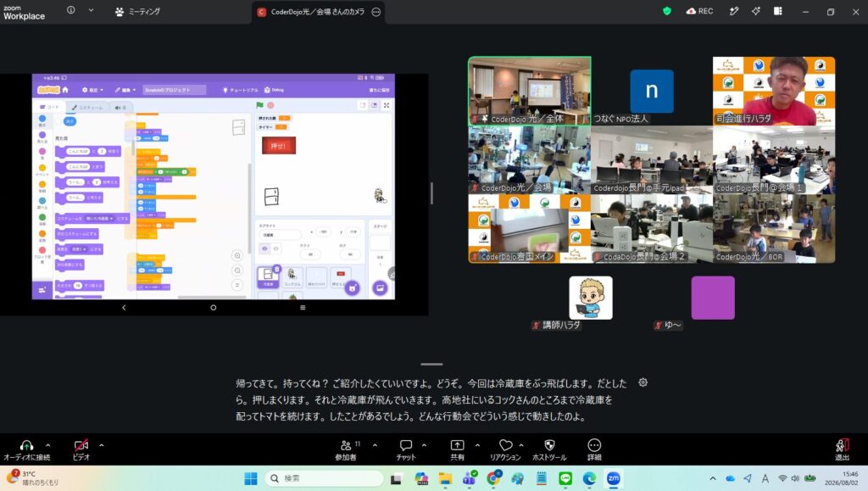Open more options on the camera share tab
The height and width of the screenshot is (491, 868).
(x=376, y=12)
